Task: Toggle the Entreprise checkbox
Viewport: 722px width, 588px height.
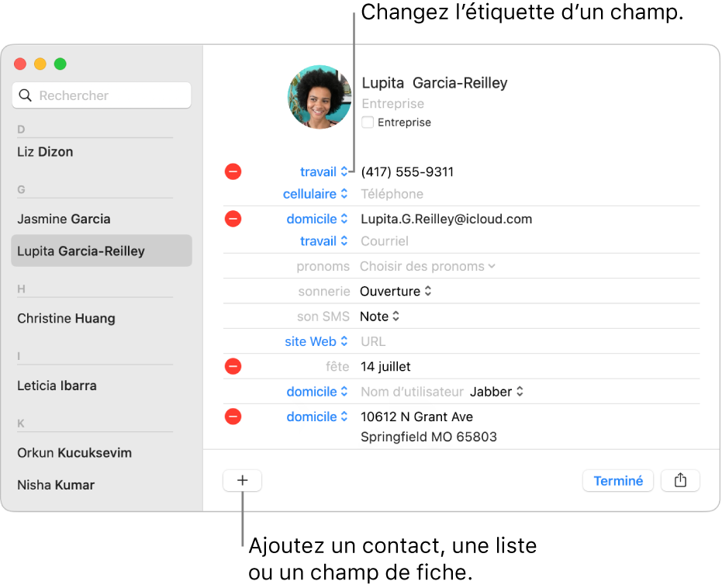Action: tap(368, 123)
